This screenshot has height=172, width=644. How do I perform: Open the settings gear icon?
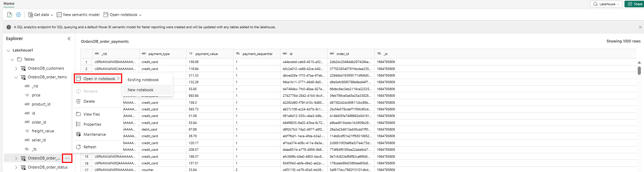click(18, 15)
